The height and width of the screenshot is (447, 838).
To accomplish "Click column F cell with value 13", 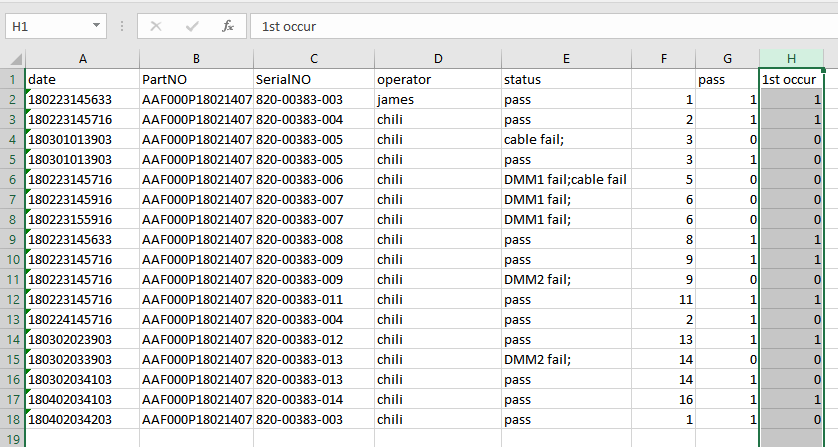I will [x=663, y=340].
